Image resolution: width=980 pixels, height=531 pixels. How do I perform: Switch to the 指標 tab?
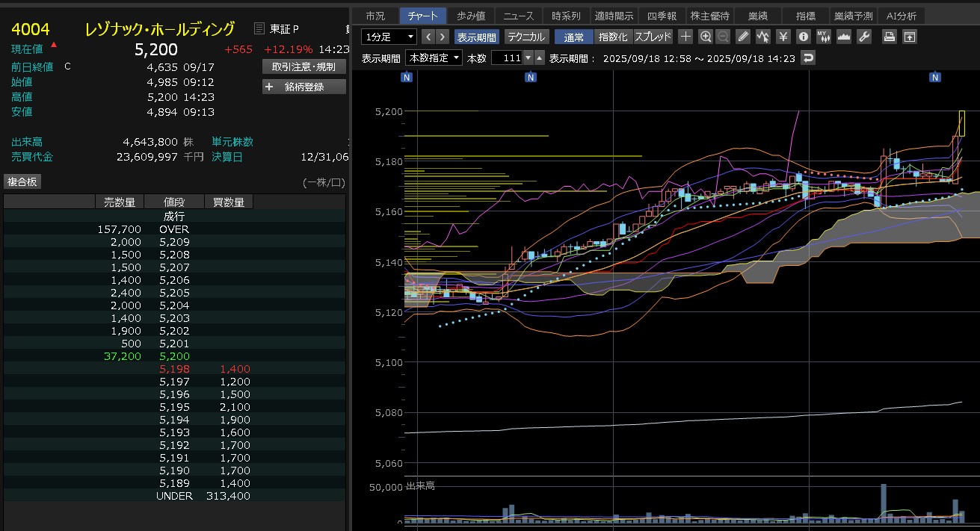click(805, 15)
